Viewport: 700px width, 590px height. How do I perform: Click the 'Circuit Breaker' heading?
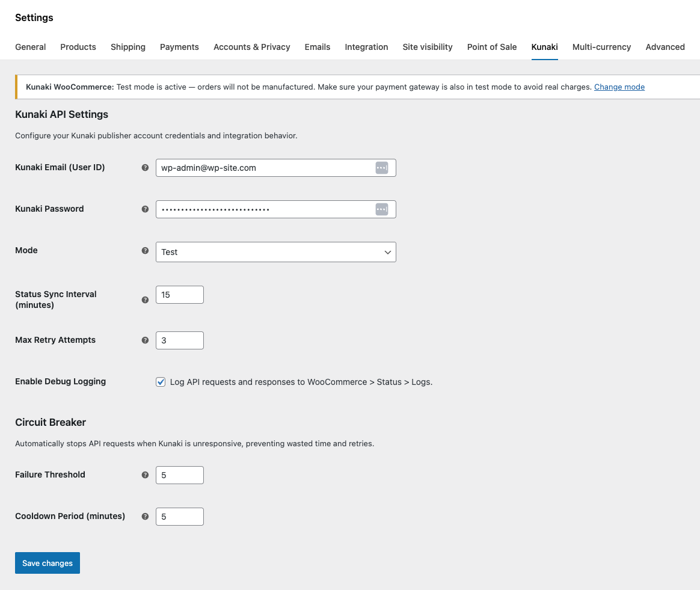(x=51, y=423)
